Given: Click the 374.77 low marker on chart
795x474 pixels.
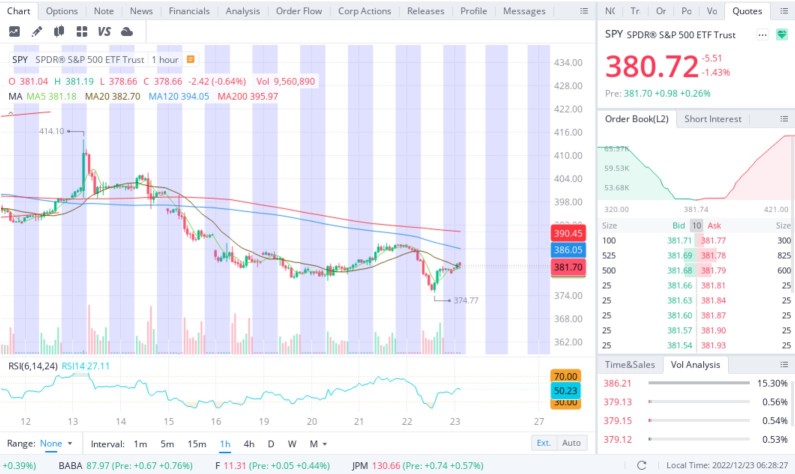Looking at the screenshot, I should click(466, 300).
